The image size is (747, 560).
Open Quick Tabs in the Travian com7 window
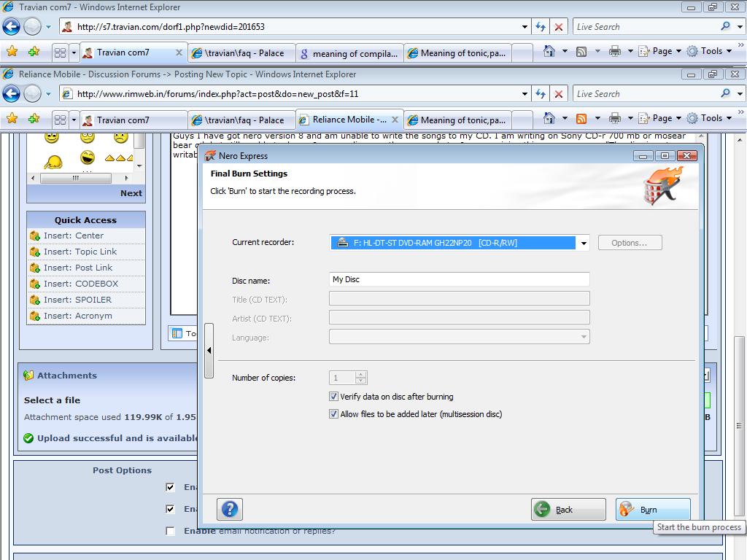pos(60,52)
